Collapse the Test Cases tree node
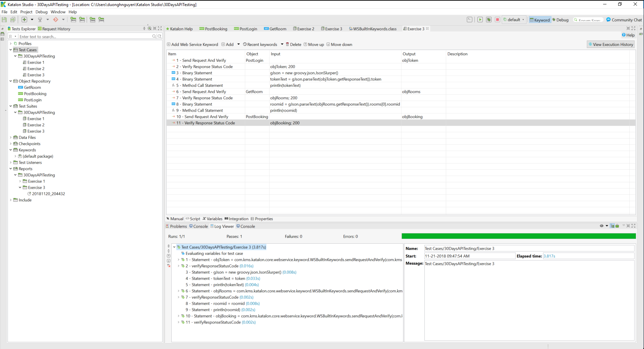 click(11, 50)
